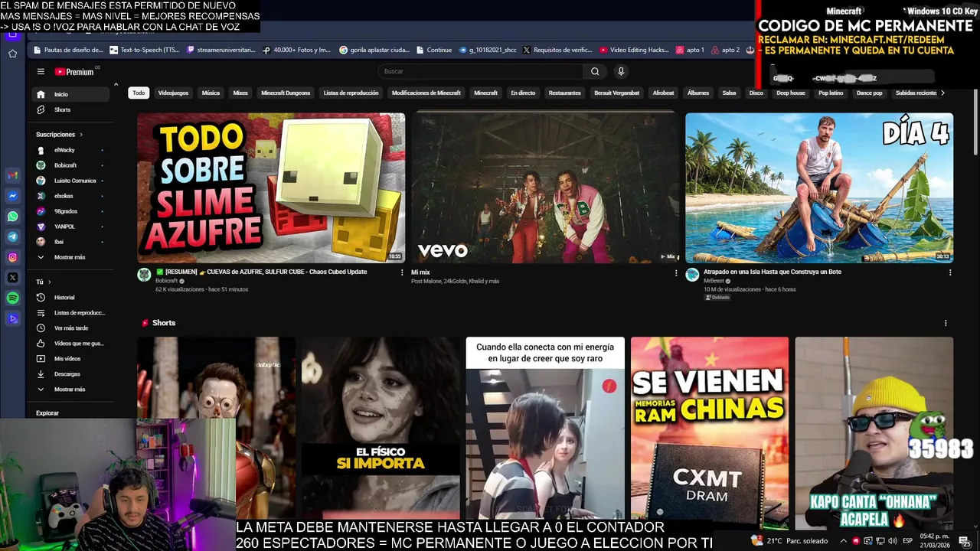Open the YouTube hamburger guide menu

pos(41,71)
